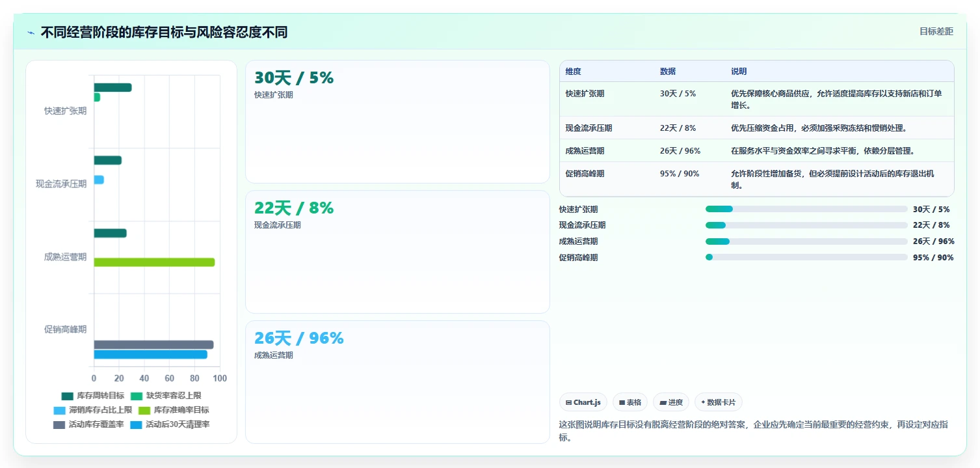Click description starting 优先保障核心商品供应

tap(836, 99)
